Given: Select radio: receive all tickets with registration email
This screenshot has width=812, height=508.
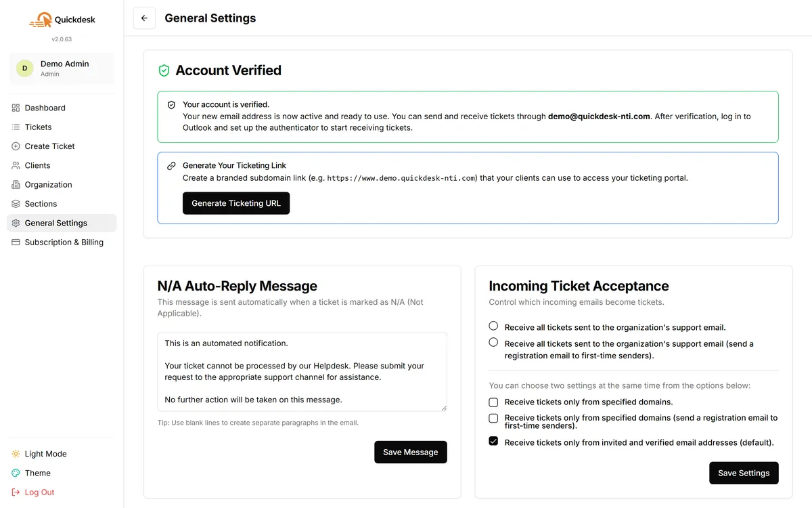Looking at the screenshot, I should pos(493,342).
